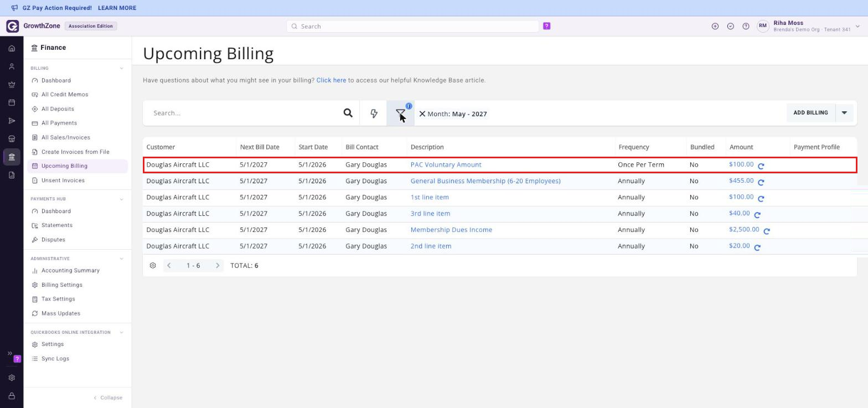Viewport: 868px width, 408px height.
Task: Open table settings gear below the list
Action: 153,266
